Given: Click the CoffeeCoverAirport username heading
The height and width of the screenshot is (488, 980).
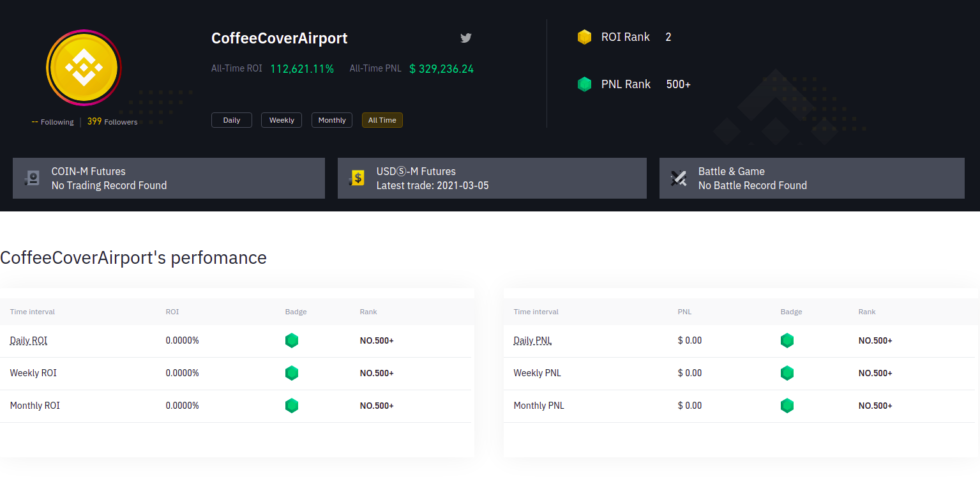Looking at the screenshot, I should click(x=280, y=38).
